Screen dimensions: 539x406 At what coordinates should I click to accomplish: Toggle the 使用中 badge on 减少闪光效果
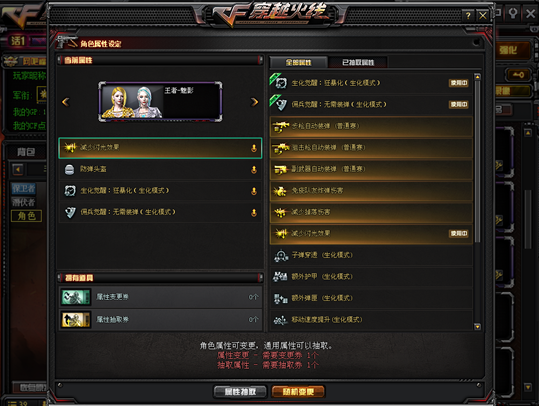click(459, 233)
